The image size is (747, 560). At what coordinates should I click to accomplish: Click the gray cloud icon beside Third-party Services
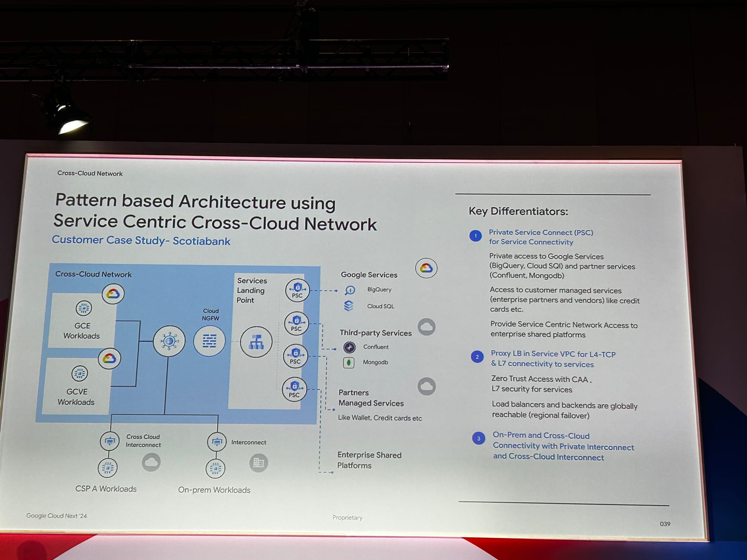(427, 327)
